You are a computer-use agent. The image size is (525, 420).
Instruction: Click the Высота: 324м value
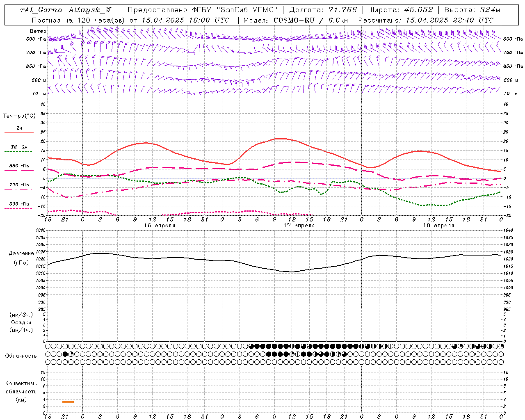coord(472,10)
